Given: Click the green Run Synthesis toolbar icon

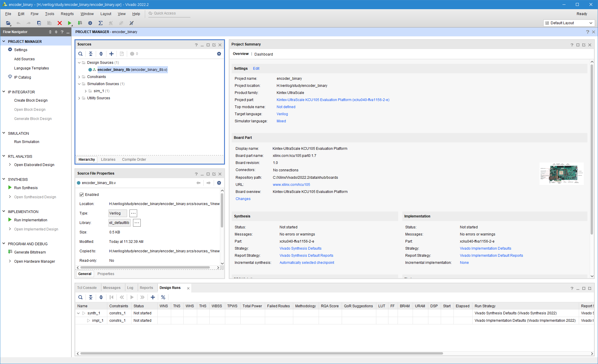Looking at the screenshot, I should click(x=69, y=23).
